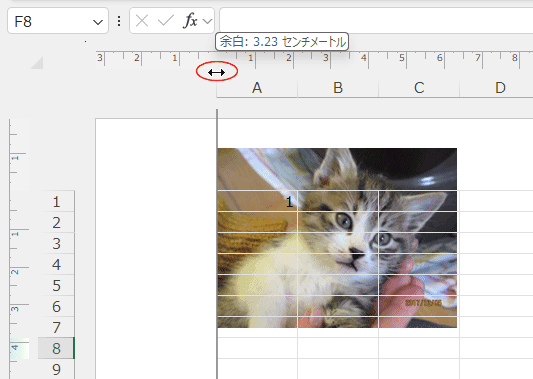
Task: Expand the dropdown arrow next to fx
Action: click(207, 21)
